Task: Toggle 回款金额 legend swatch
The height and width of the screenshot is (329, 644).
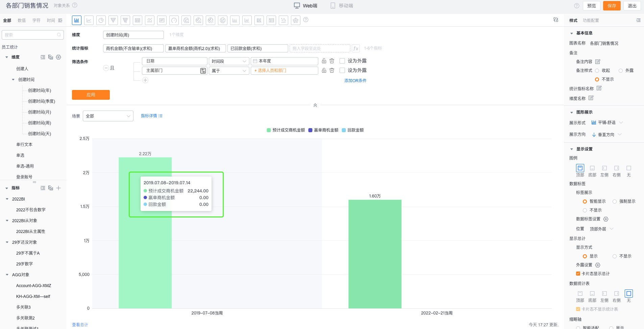Action: click(344, 130)
